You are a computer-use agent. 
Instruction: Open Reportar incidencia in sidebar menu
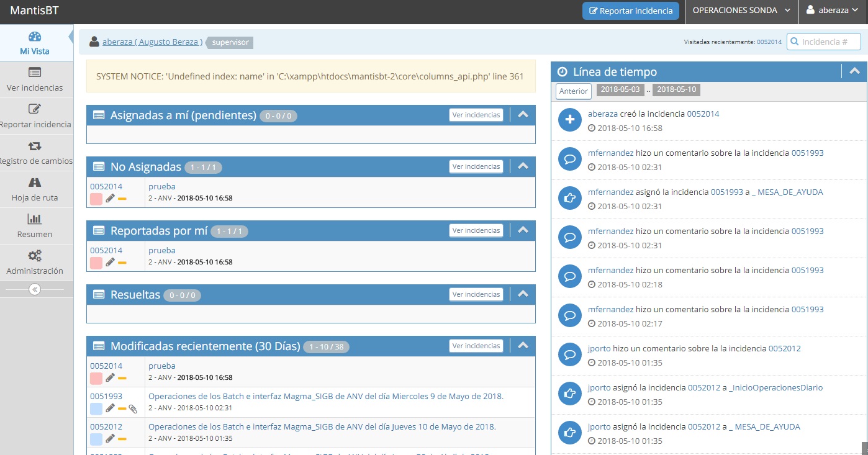(x=35, y=116)
